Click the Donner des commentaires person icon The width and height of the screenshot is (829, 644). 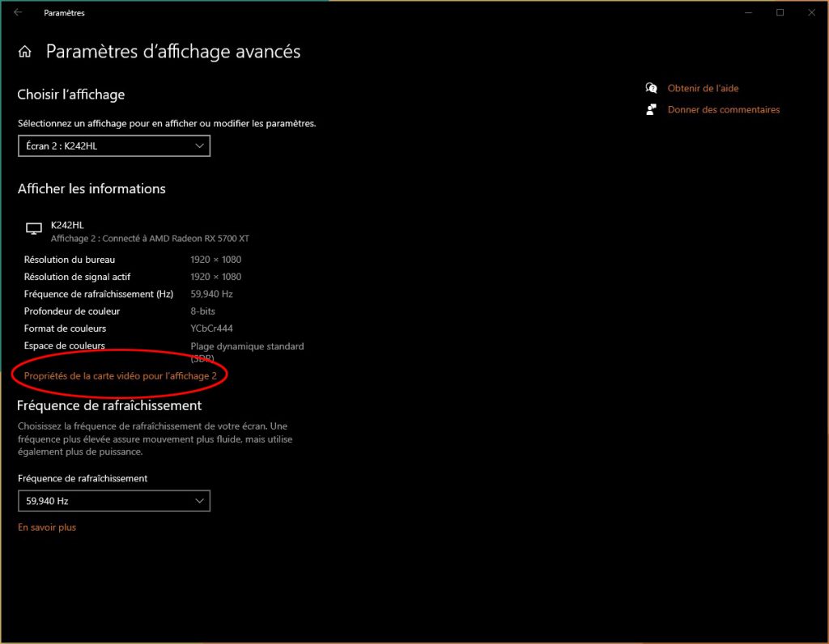coord(651,109)
